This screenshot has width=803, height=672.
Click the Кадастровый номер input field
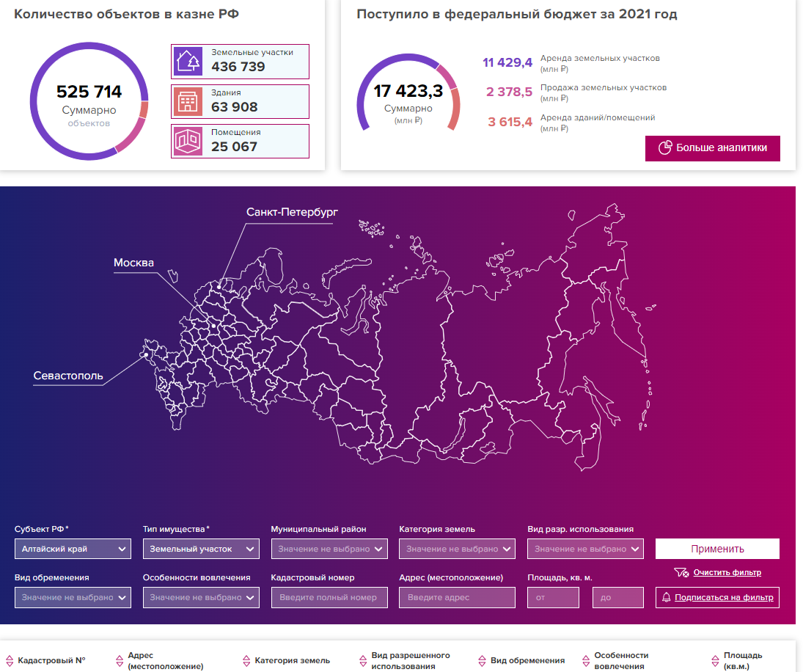point(329,597)
